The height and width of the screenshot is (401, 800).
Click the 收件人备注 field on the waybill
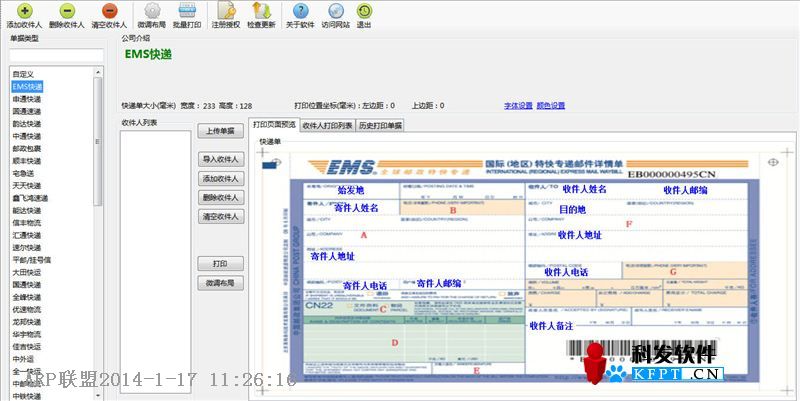coord(552,326)
